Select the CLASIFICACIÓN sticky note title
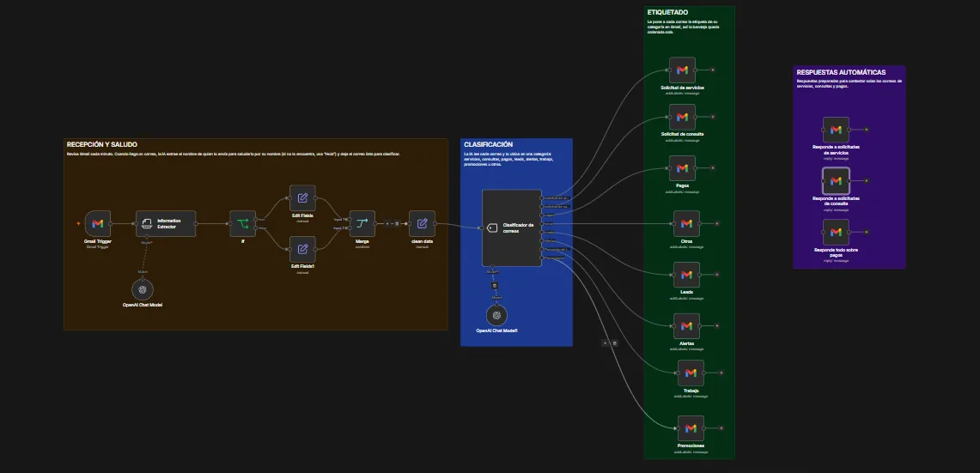Viewport: 980px width, 473px height. point(488,144)
